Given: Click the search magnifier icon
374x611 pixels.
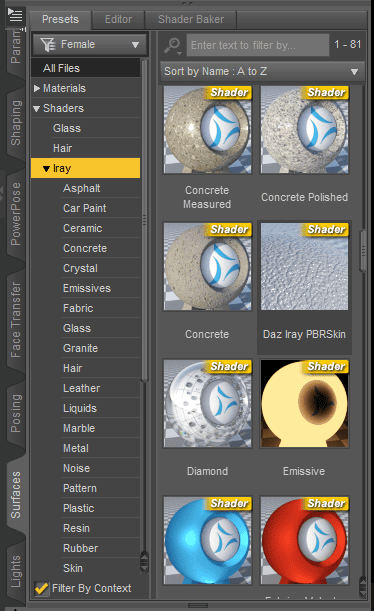Looking at the screenshot, I should tap(172, 45).
